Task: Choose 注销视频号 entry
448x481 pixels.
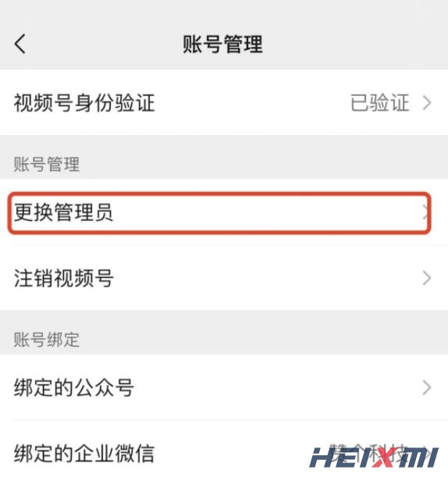Action: (x=224, y=278)
